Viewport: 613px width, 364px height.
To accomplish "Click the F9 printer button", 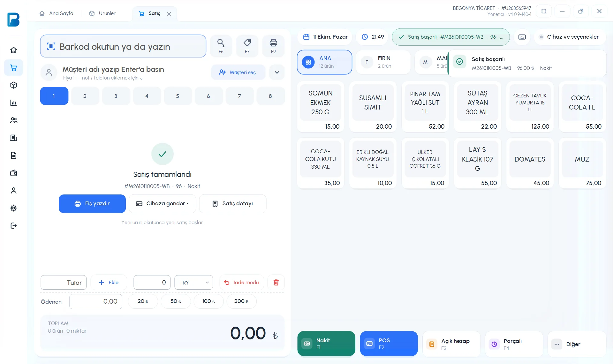I will coord(273,46).
